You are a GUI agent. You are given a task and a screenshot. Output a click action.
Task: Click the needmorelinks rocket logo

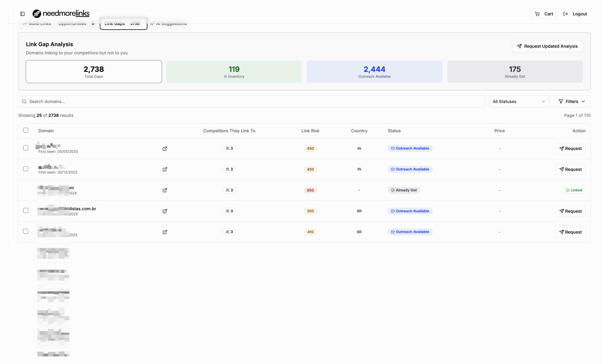tap(37, 14)
